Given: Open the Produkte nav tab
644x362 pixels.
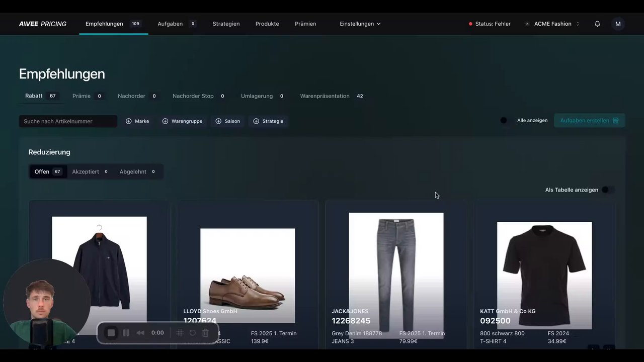Looking at the screenshot, I should (x=267, y=24).
